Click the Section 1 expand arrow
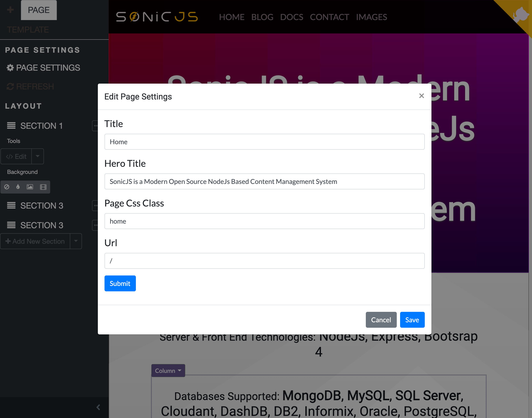The image size is (532, 418). pos(96,125)
